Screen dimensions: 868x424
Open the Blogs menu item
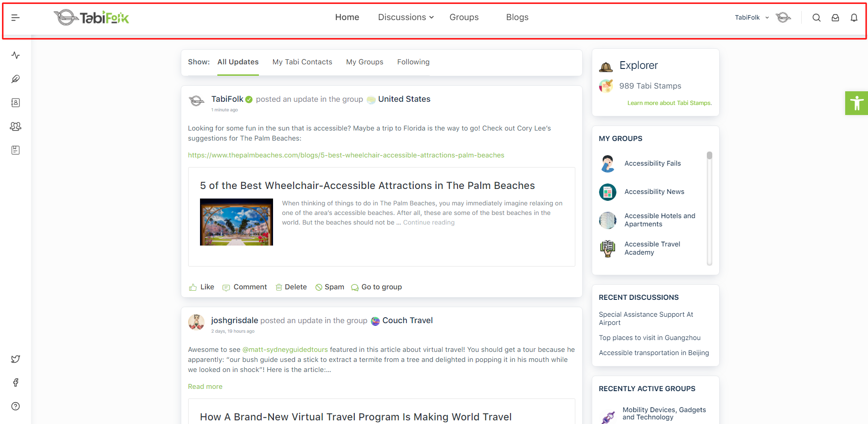coord(517,17)
